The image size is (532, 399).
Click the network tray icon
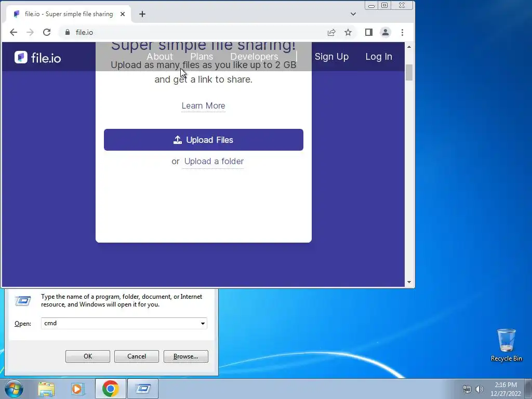tap(467, 389)
